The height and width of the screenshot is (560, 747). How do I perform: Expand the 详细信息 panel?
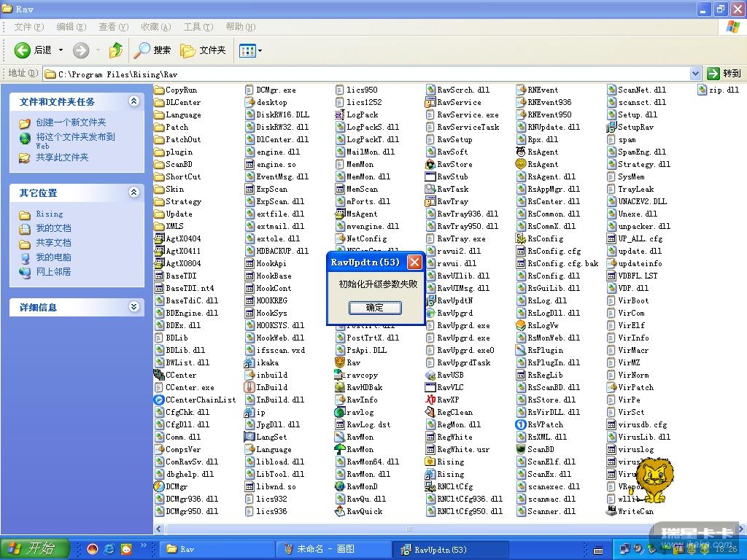point(133,308)
